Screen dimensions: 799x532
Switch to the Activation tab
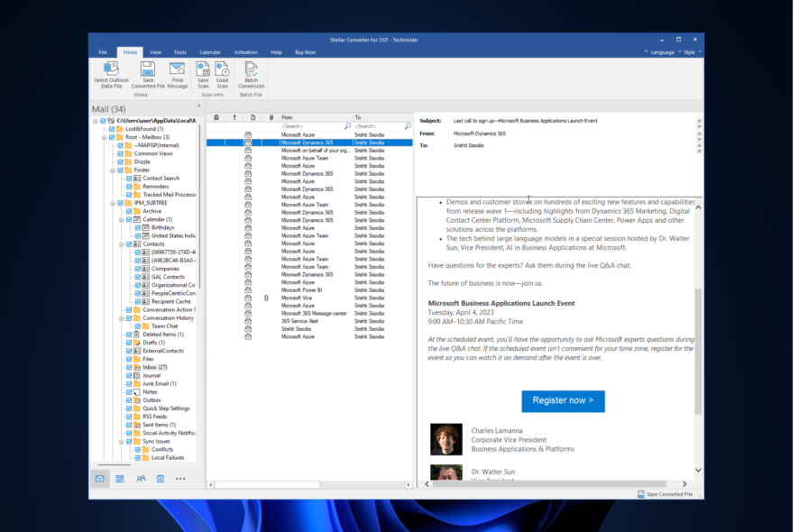245,52
